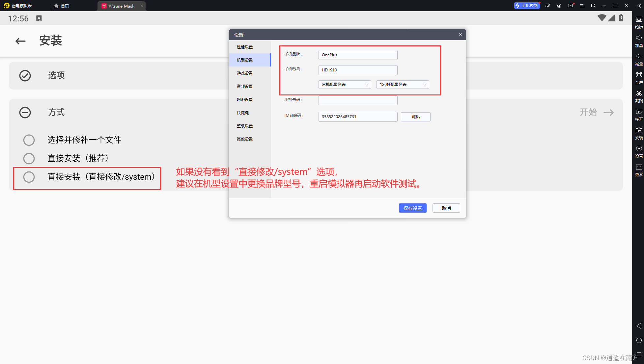Click the 保存设置 save button
This screenshot has height=364, width=644.
(x=412, y=208)
